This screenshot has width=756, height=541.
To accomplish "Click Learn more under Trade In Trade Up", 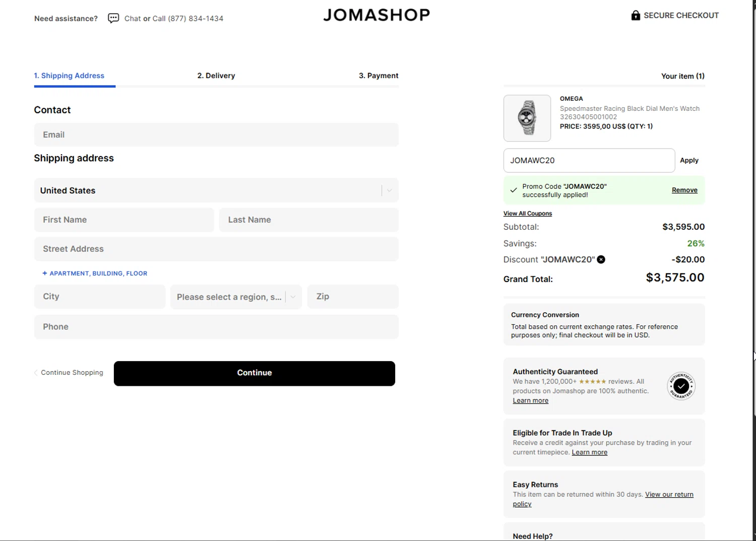I will click(590, 452).
